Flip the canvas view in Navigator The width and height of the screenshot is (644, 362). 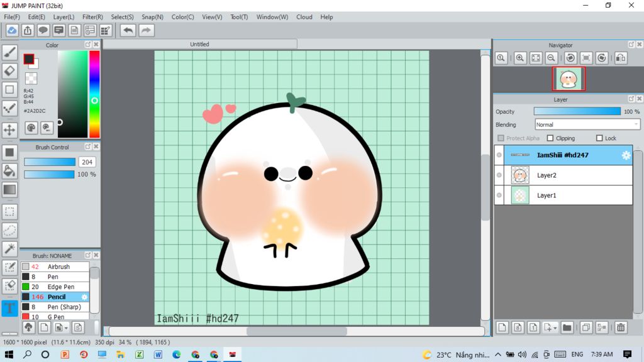tap(621, 58)
